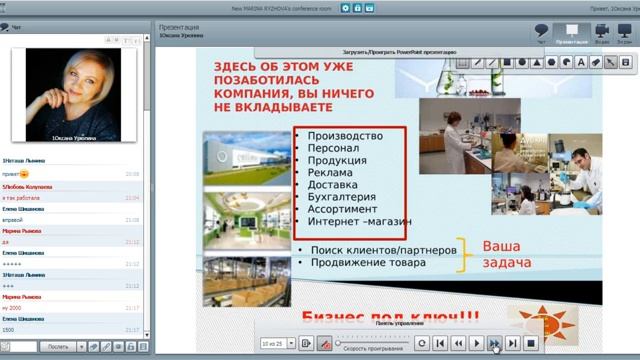Select the square shape tool
Viewport: 640px width, 360px height.
pos(507,62)
